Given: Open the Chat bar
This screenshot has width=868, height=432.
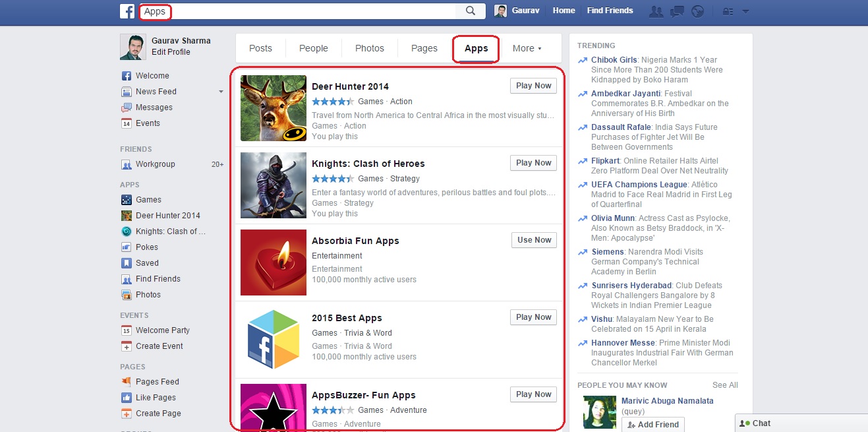Looking at the screenshot, I should [x=801, y=423].
